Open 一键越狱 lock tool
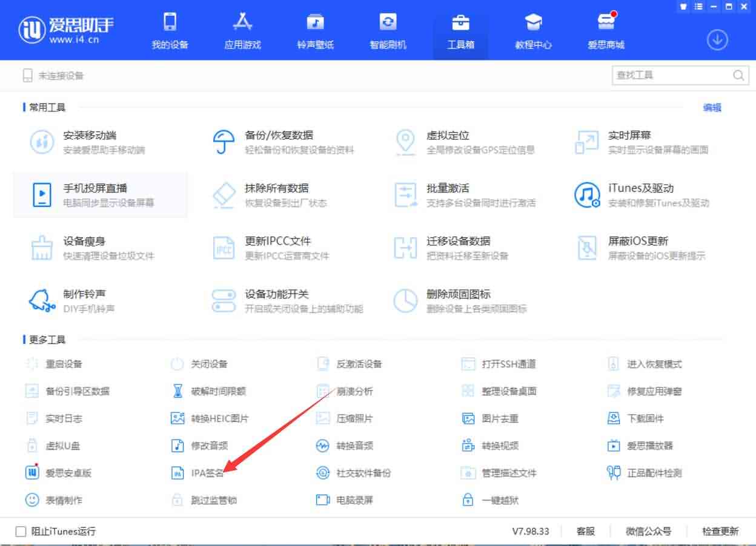Viewport: 756px width, 546px height. [490, 500]
